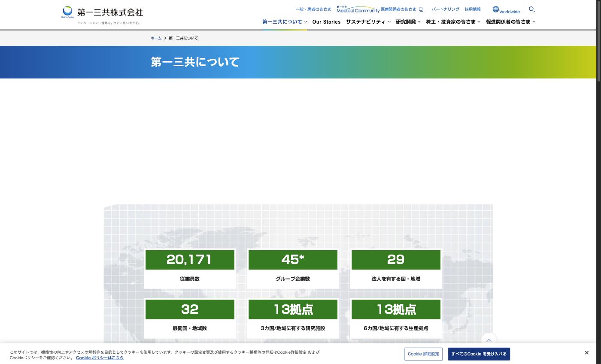
Task: Go to 一般・患者の皆さま link
Action: (x=313, y=9)
